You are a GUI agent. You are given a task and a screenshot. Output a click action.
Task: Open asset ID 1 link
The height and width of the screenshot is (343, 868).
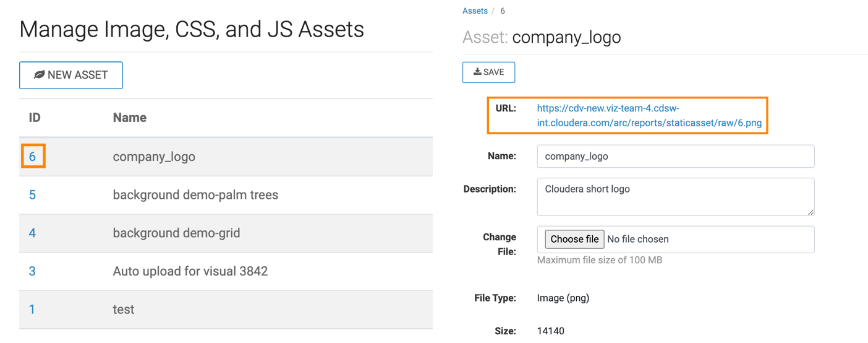32,310
